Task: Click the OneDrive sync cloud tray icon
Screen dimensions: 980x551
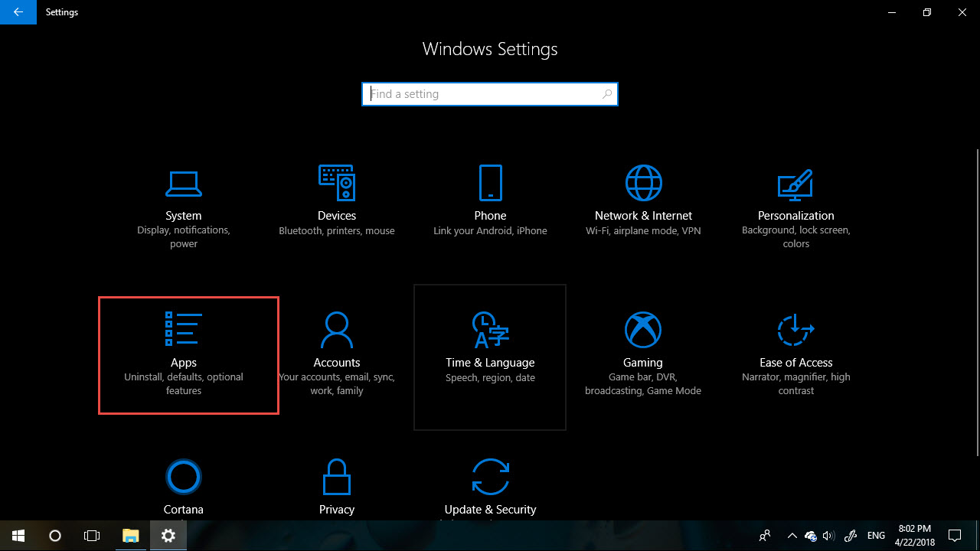Action: [811, 536]
